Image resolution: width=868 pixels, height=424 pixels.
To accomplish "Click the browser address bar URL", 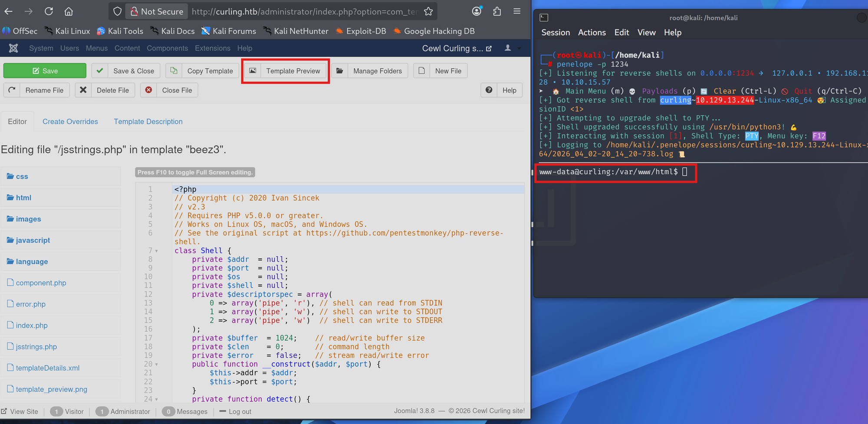I will point(305,11).
